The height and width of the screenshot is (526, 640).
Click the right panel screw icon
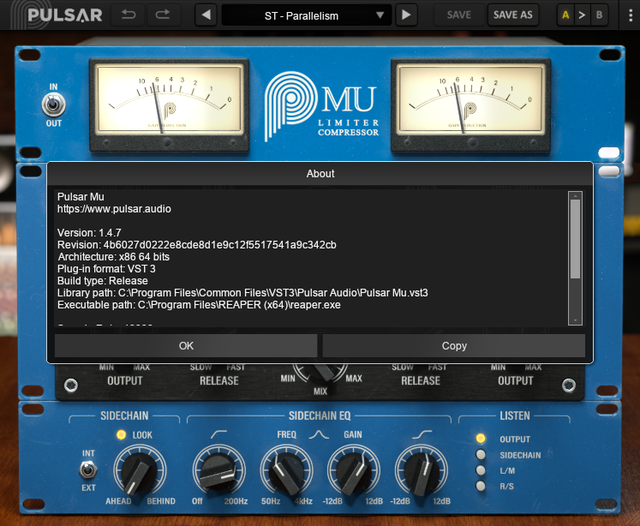click(x=569, y=385)
